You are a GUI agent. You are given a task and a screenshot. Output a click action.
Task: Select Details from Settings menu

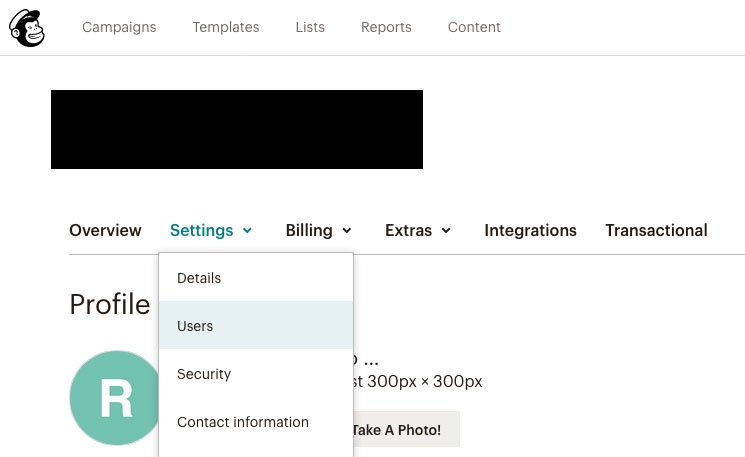[256, 278]
